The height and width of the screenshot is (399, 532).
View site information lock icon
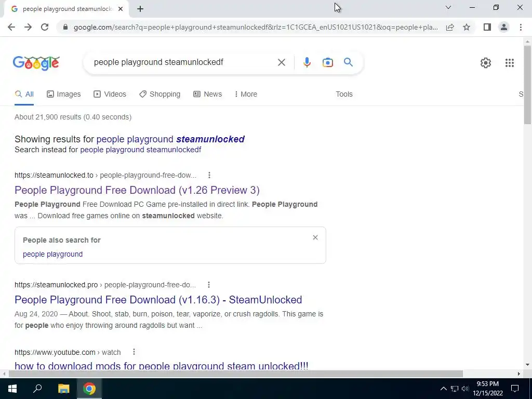coord(65,27)
